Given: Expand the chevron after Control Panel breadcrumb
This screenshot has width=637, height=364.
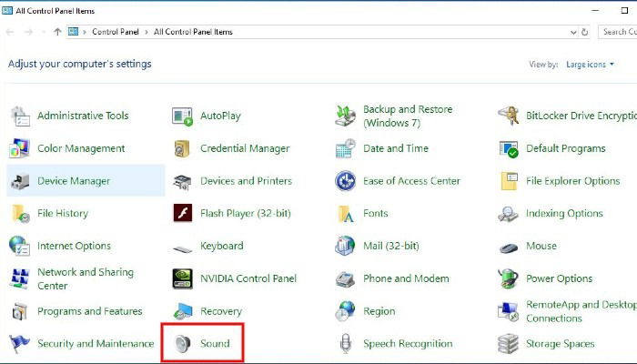Looking at the screenshot, I should click(147, 32).
